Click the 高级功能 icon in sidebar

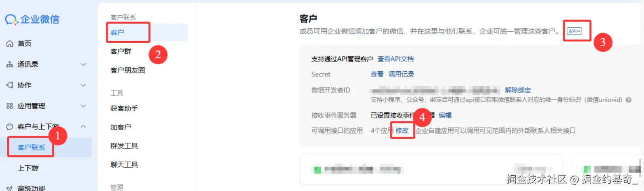10,188
